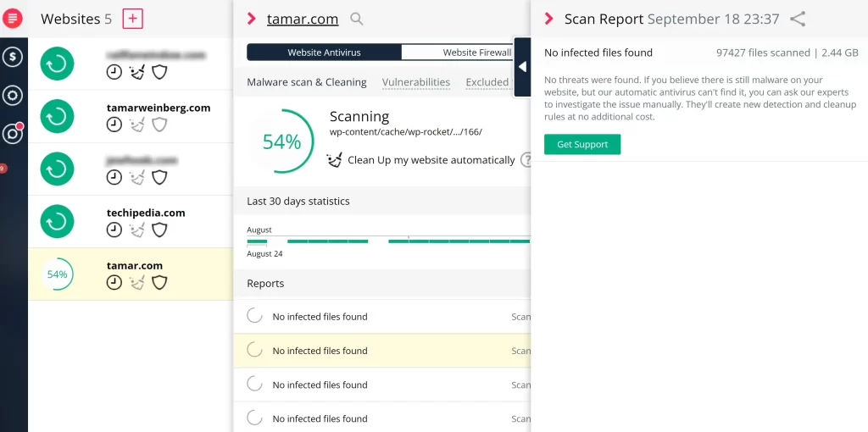Click the search magnifier next to tamar.com
The height and width of the screenshot is (432, 868).
pyautogui.click(x=357, y=19)
